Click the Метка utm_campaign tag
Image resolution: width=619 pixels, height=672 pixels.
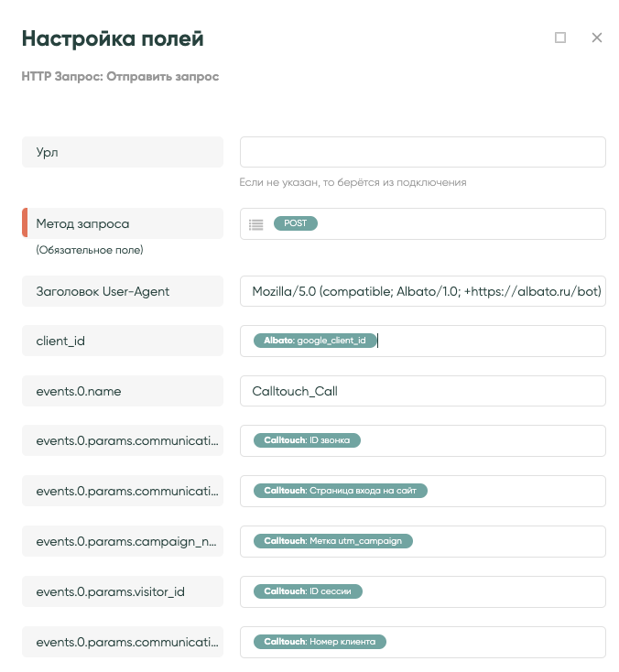click(x=332, y=541)
